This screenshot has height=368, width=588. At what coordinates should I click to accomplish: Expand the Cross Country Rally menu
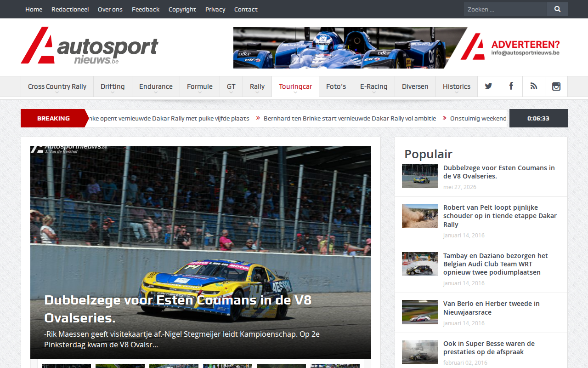coord(57,86)
